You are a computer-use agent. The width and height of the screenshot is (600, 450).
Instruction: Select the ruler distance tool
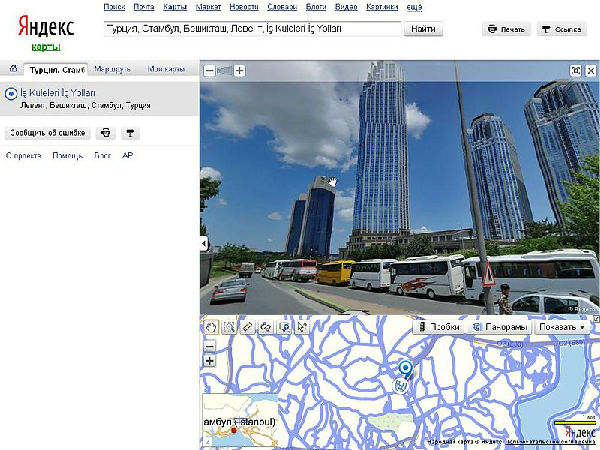(x=247, y=327)
